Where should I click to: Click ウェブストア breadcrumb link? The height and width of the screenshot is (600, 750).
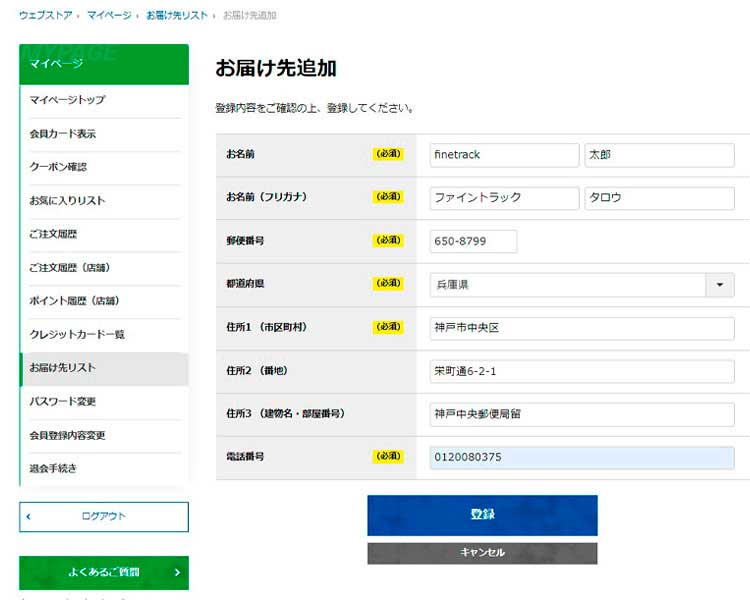[46, 16]
